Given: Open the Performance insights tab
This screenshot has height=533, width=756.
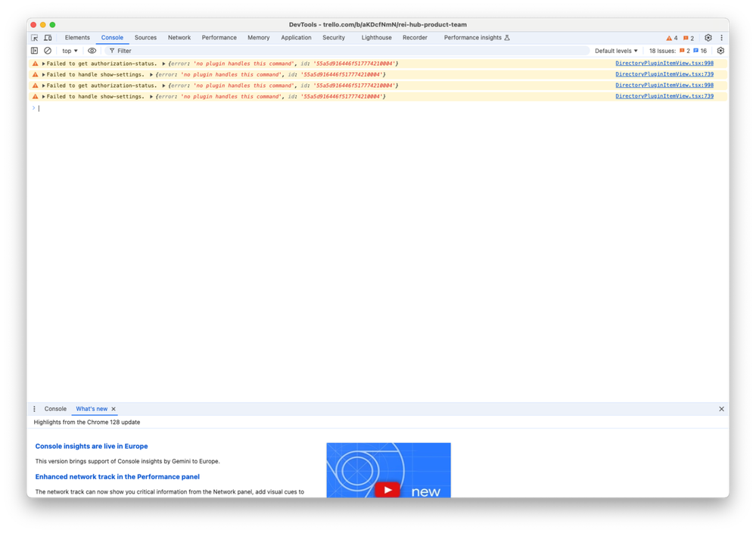Looking at the screenshot, I should tap(472, 38).
